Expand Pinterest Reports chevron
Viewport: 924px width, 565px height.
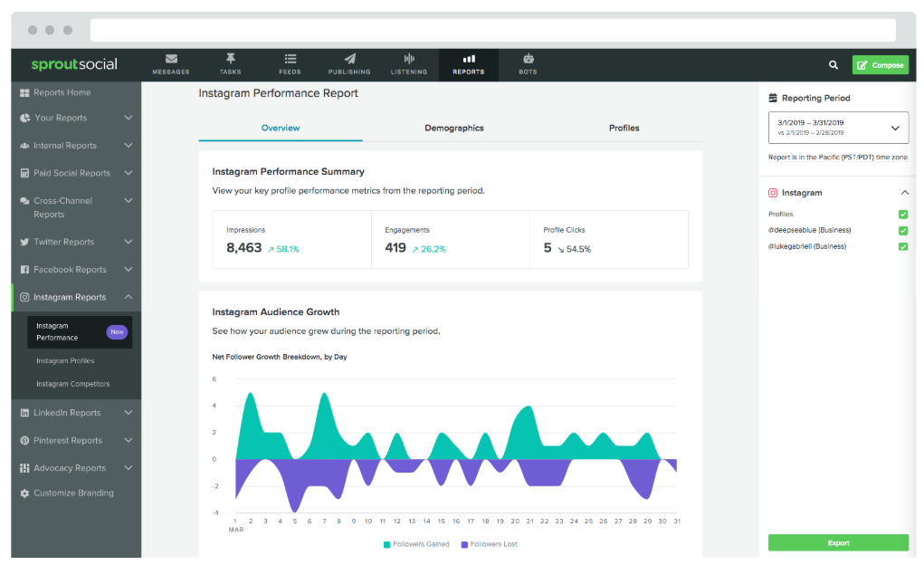pyautogui.click(x=129, y=440)
